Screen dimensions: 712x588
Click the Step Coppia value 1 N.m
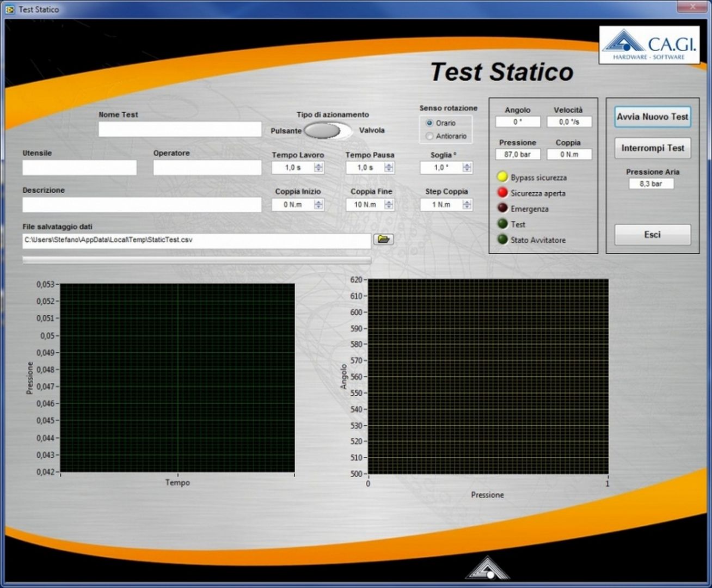441,205
